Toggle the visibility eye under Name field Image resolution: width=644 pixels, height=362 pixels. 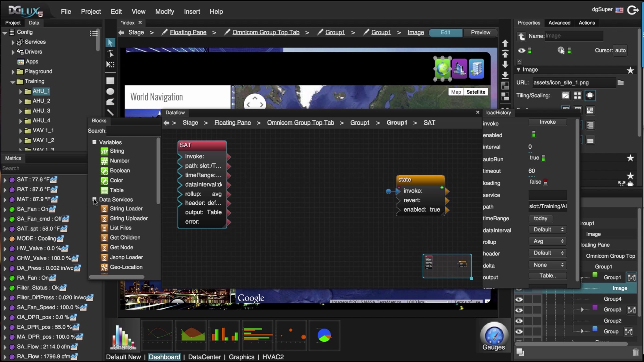click(x=521, y=50)
